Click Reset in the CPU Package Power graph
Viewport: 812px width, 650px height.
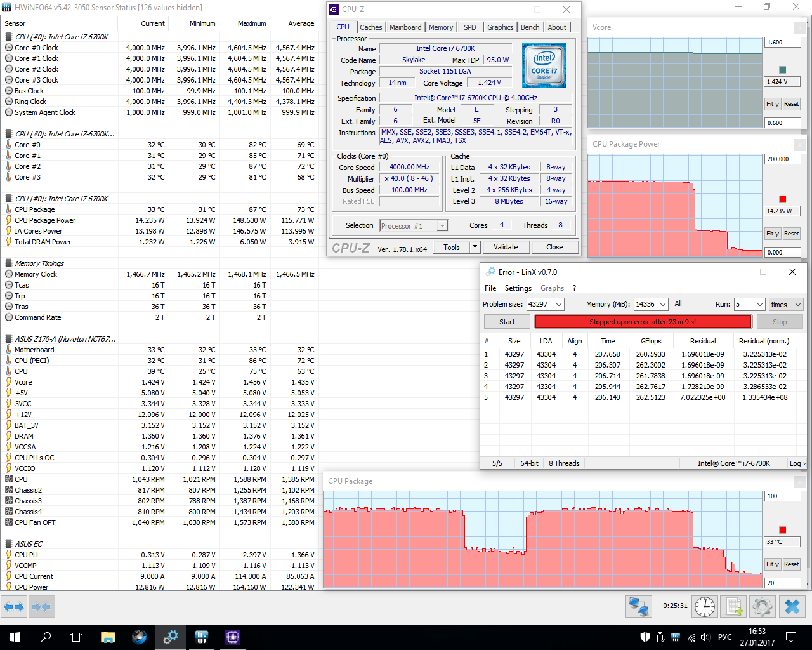[791, 234]
